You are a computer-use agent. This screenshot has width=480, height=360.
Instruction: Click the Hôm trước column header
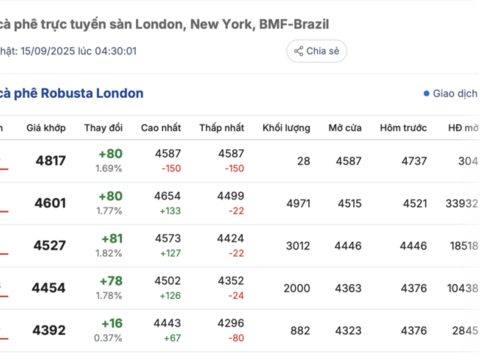click(x=403, y=128)
